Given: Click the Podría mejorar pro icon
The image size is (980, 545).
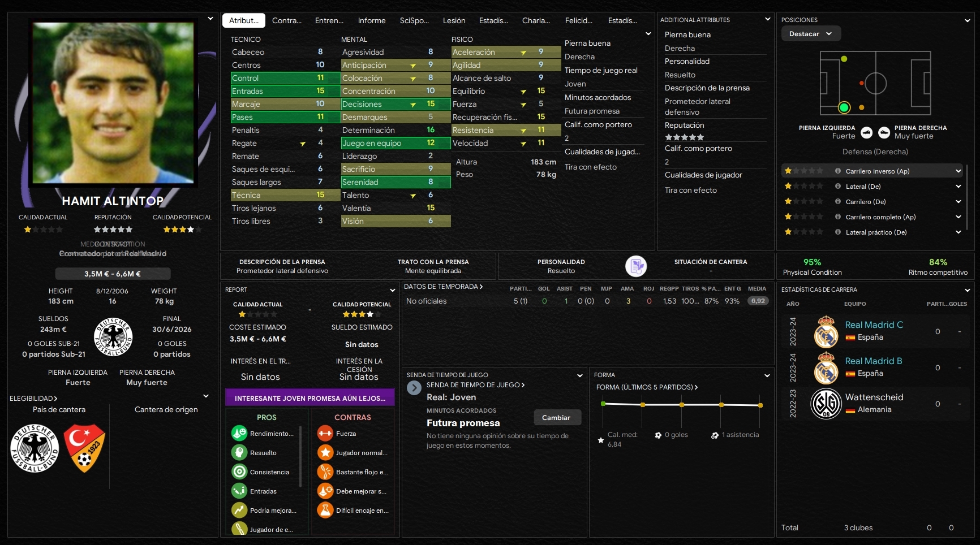Looking at the screenshot, I should 239,511.
